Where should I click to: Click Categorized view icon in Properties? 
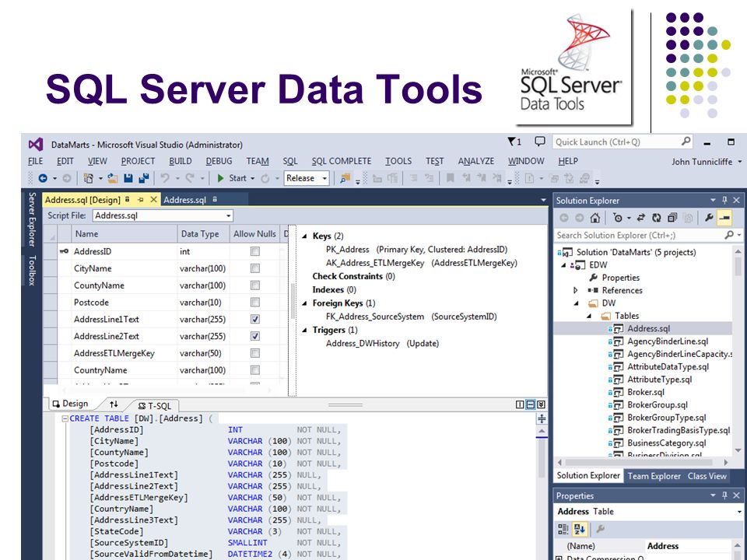pos(563,529)
